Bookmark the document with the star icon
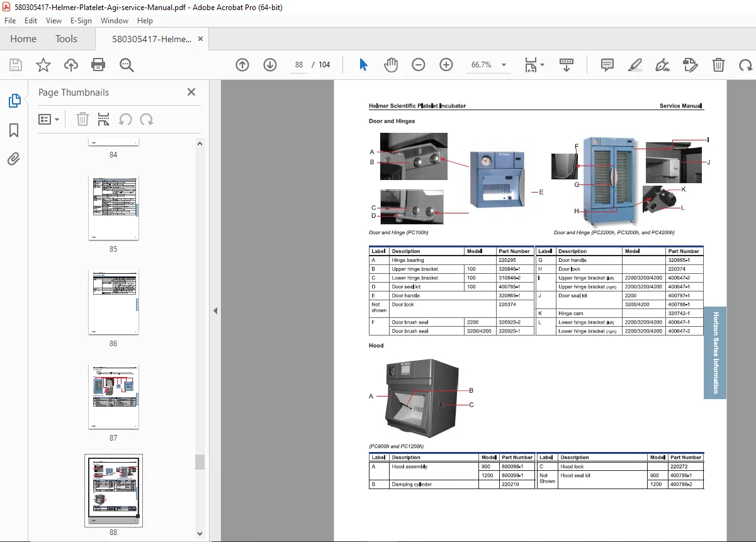The image size is (756, 542). 43,65
